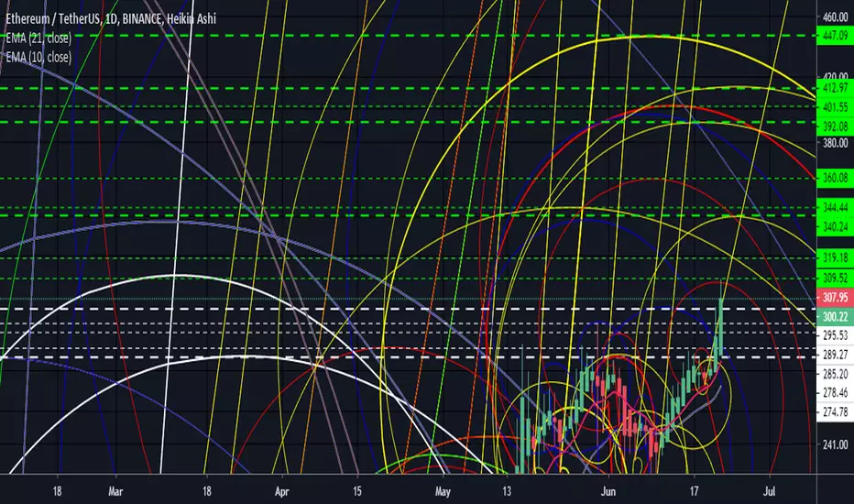Select the 401.55 price level label
This screenshot has height=504, width=854.
tap(836, 107)
